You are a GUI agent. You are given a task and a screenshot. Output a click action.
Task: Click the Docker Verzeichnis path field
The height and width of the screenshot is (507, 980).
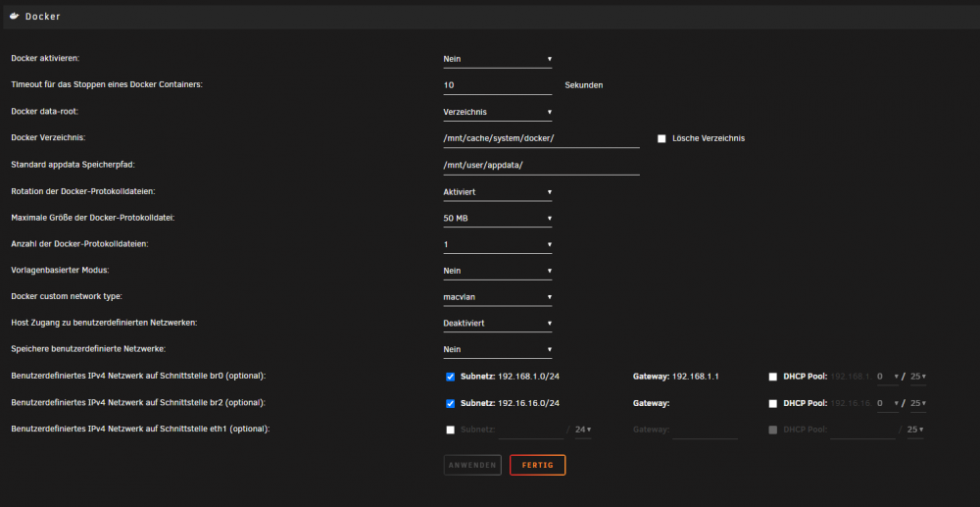click(541, 139)
